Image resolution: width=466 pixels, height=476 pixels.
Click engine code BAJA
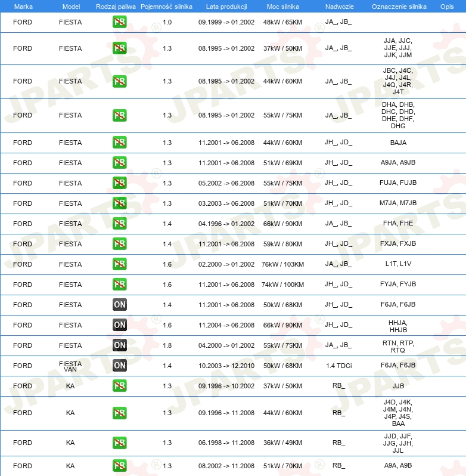point(398,143)
